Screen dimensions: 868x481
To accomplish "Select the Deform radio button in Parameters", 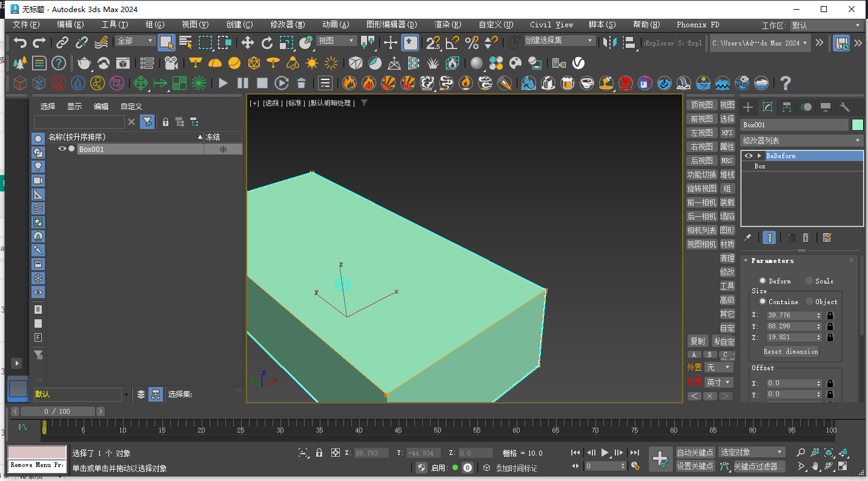I will 763,280.
